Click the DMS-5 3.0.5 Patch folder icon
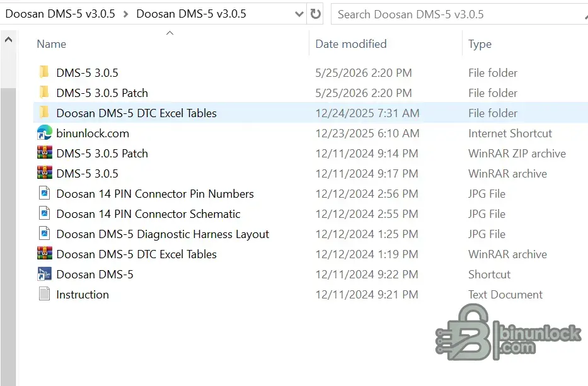Screen dimensions: 588x386 point(44,93)
